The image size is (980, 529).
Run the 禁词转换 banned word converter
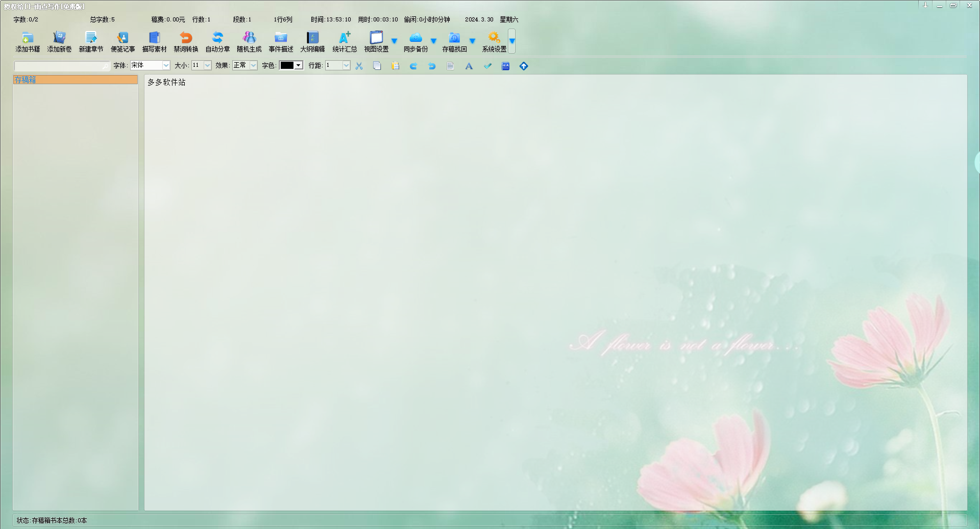pos(186,42)
